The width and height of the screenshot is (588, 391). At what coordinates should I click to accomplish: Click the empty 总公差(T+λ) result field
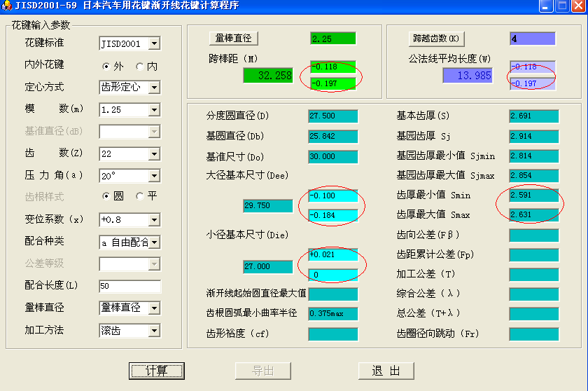[x=534, y=314]
